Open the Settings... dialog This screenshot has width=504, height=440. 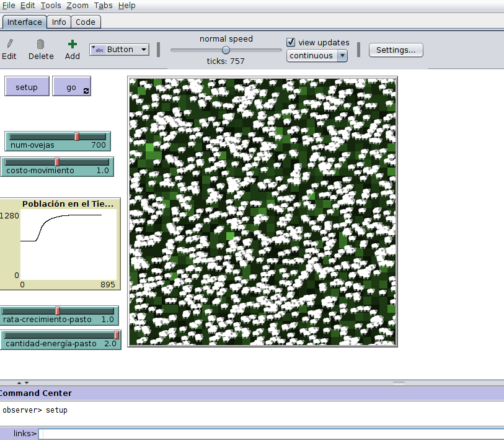click(x=396, y=50)
